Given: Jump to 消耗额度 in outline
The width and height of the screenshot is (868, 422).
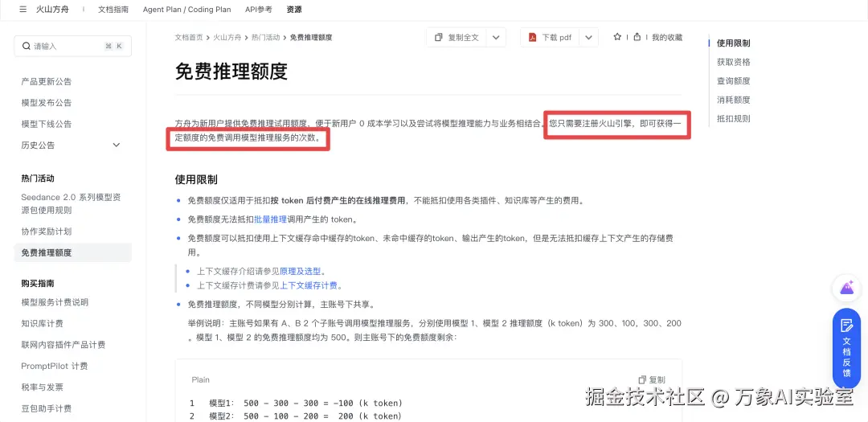Looking at the screenshot, I should point(734,100).
